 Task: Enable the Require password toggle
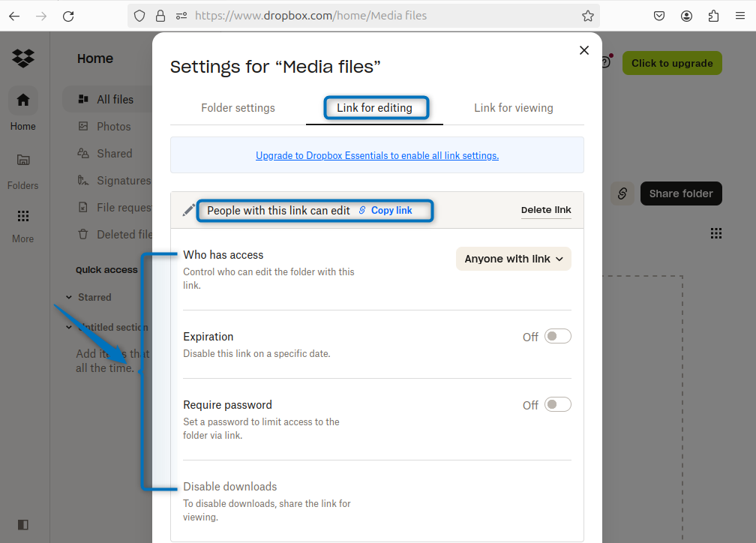pos(557,404)
